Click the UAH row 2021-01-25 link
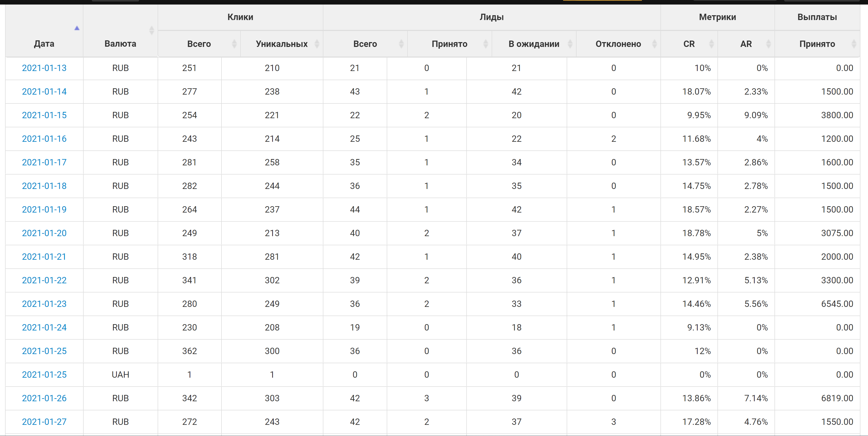Viewport: 868px width, 436px height. tap(44, 375)
